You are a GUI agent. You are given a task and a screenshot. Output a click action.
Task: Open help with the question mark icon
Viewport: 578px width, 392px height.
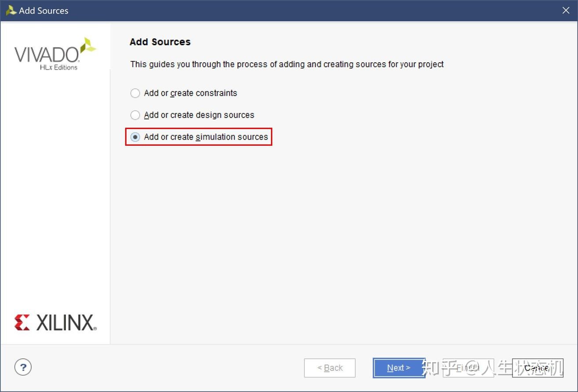click(23, 367)
